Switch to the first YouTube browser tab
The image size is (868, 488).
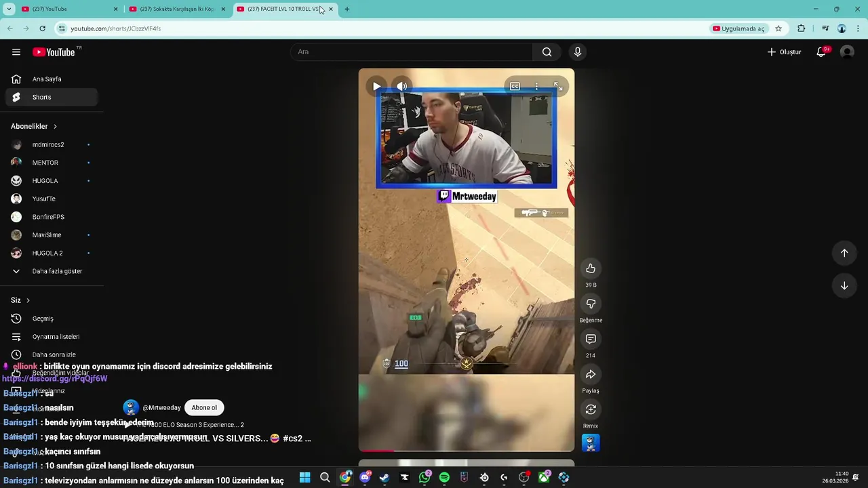pos(68,9)
